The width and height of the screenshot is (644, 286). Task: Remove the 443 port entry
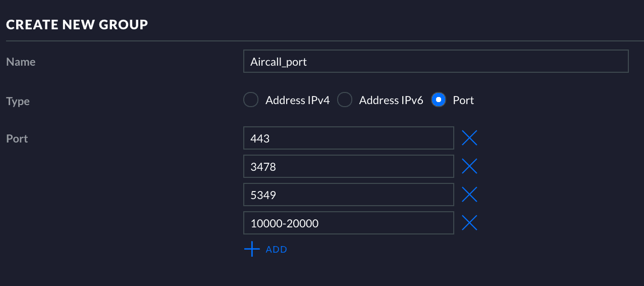coord(469,138)
